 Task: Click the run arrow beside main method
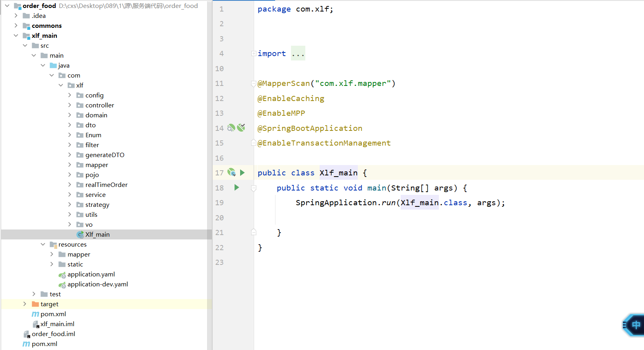(237, 187)
